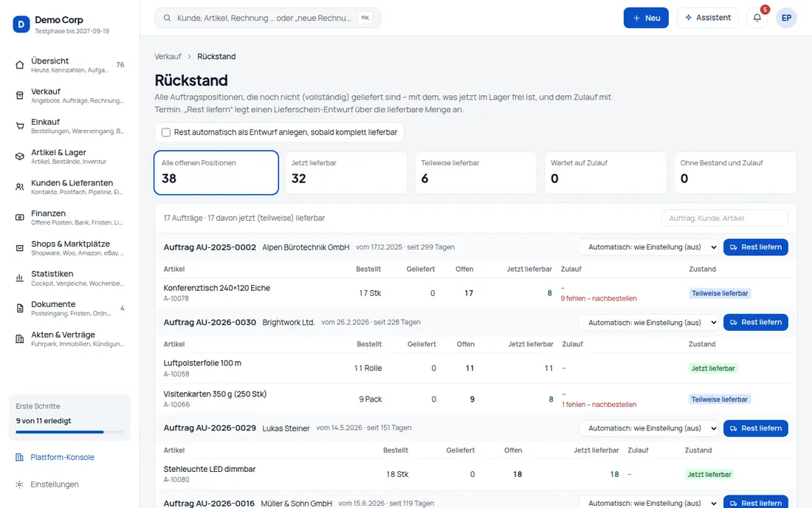The image size is (812, 508).
Task: Open Übersicht via its house icon
Action: [20, 65]
